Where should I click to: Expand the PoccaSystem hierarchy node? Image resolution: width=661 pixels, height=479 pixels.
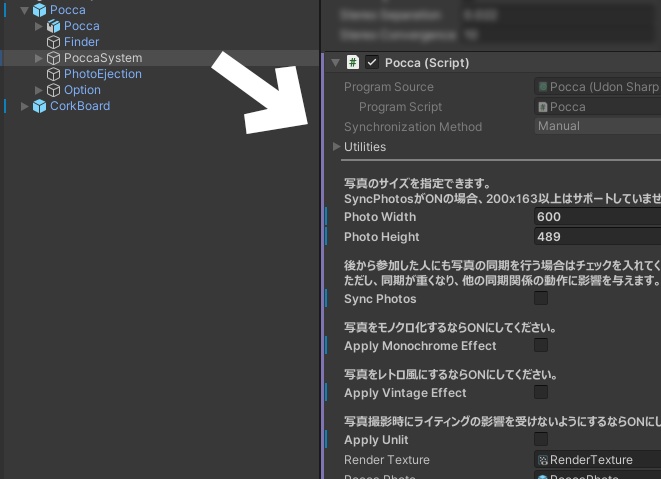tap(39, 58)
